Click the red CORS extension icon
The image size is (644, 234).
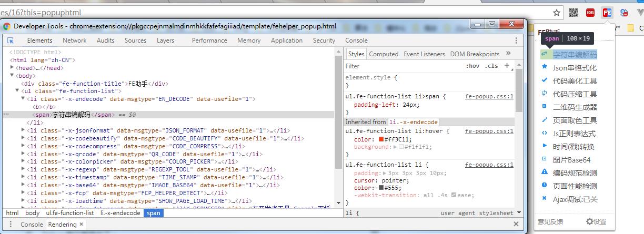(x=590, y=13)
